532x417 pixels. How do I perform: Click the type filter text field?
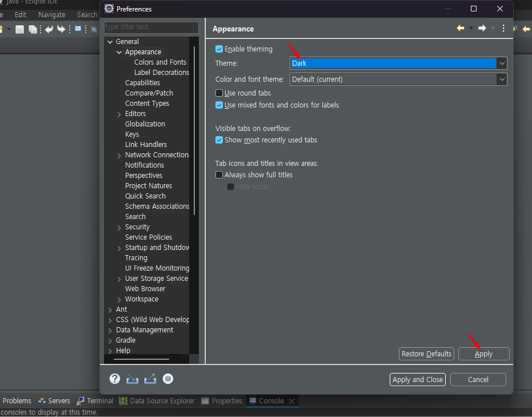pyautogui.click(x=151, y=27)
